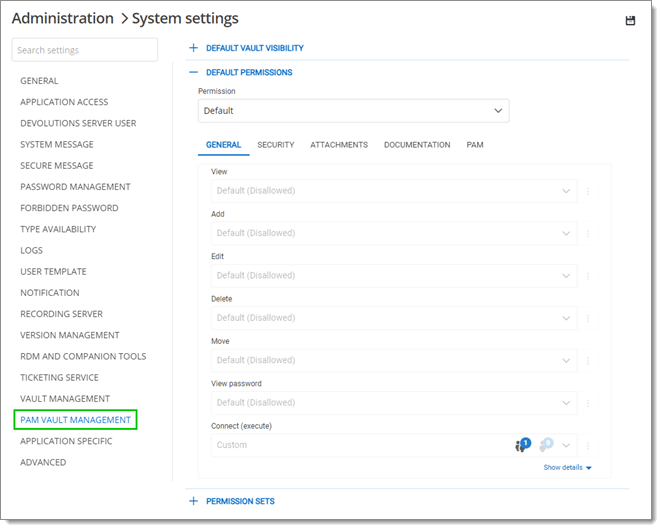Open Application Specific settings
The width and height of the screenshot is (662, 530).
click(66, 441)
